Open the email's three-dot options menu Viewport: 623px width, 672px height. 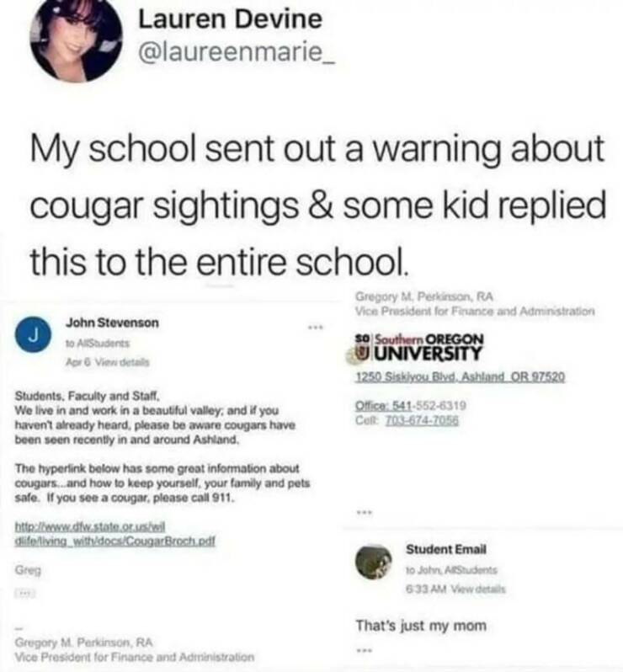(x=316, y=328)
